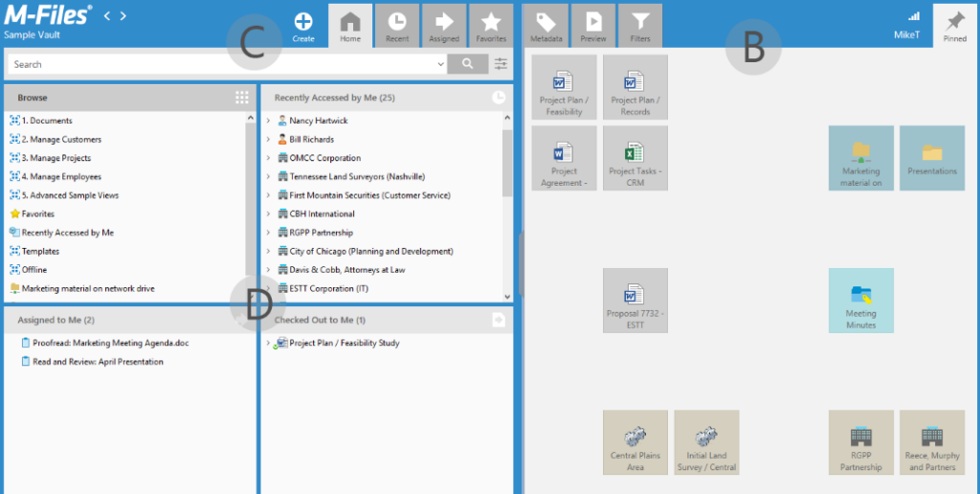Open the Preview tab

(x=593, y=26)
